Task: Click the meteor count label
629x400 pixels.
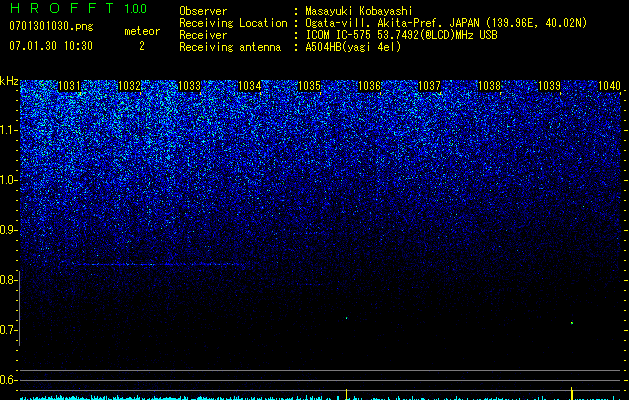Action: tap(142, 31)
